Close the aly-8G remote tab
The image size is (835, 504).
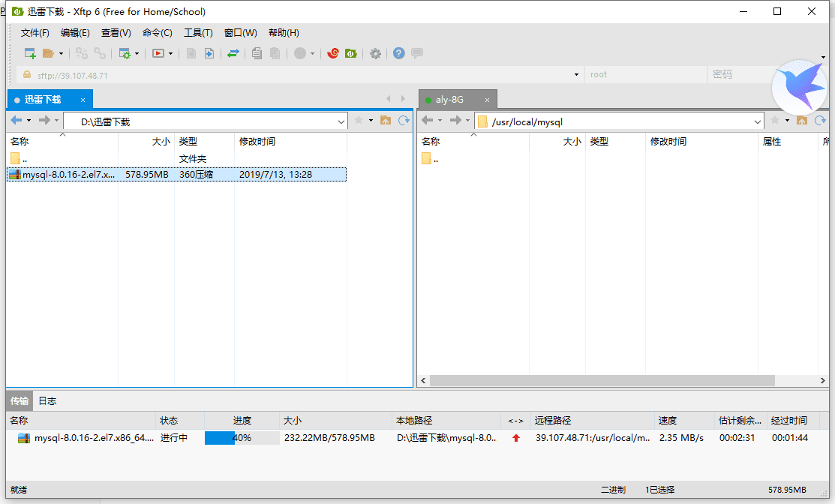click(487, 100)
